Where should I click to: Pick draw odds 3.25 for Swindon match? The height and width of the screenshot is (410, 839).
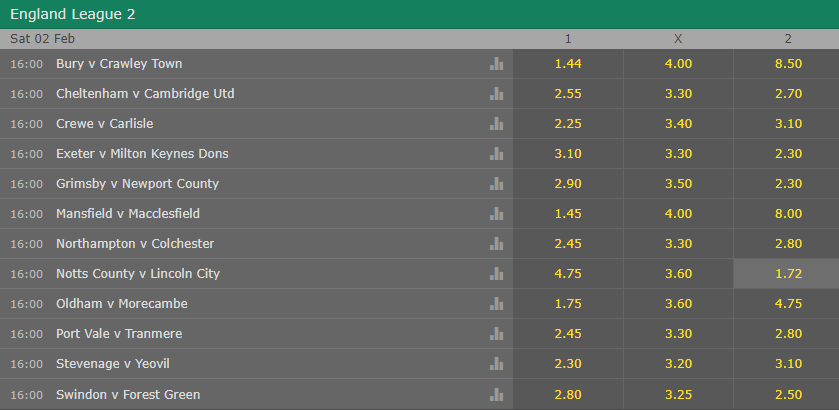click(x=678, y=394)
